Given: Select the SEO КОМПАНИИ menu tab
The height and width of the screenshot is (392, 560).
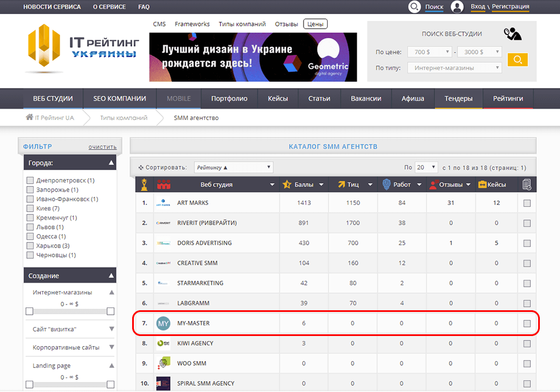Looking at the screenshot, I should [120, 99].
